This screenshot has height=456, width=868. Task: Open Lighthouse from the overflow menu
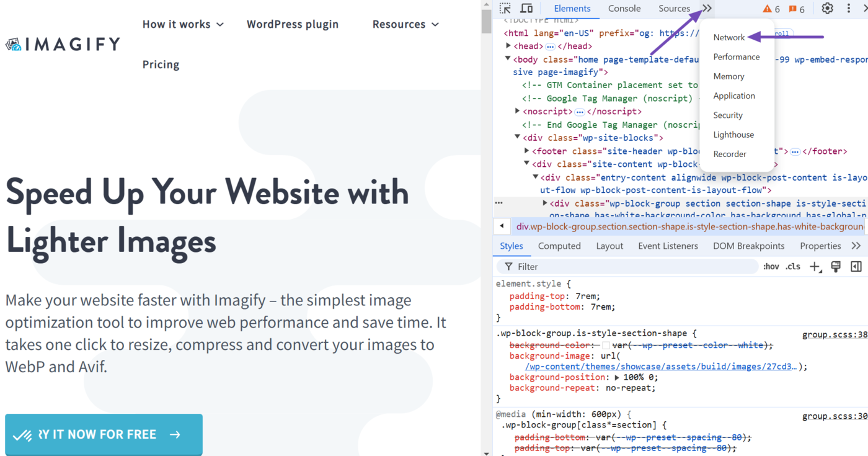[x=733, y=135]
